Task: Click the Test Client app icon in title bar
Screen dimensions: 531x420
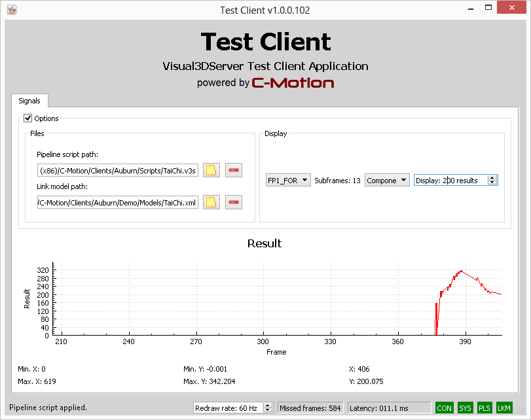Action: point(12,10)
